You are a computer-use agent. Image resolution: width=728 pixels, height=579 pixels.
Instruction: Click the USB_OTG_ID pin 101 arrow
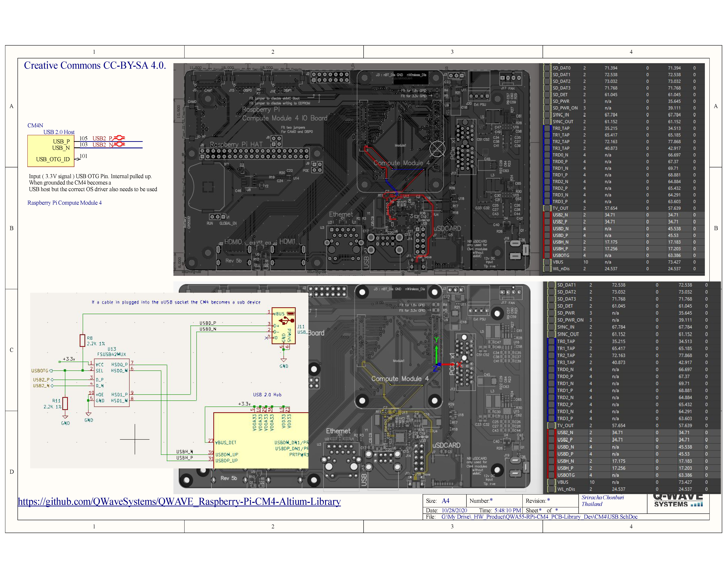(77, 159)
